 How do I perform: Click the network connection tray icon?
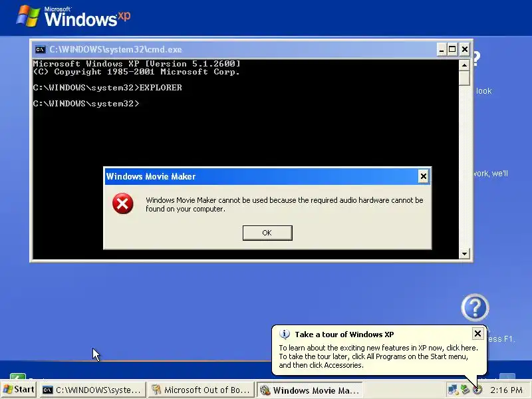coord(453,390)
